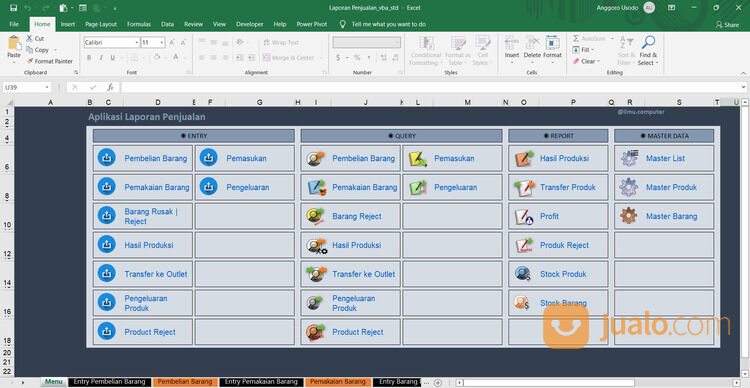Screen dimensions: 750x388
Task: Open the font name dropdown
Action: tap(137, 43)
